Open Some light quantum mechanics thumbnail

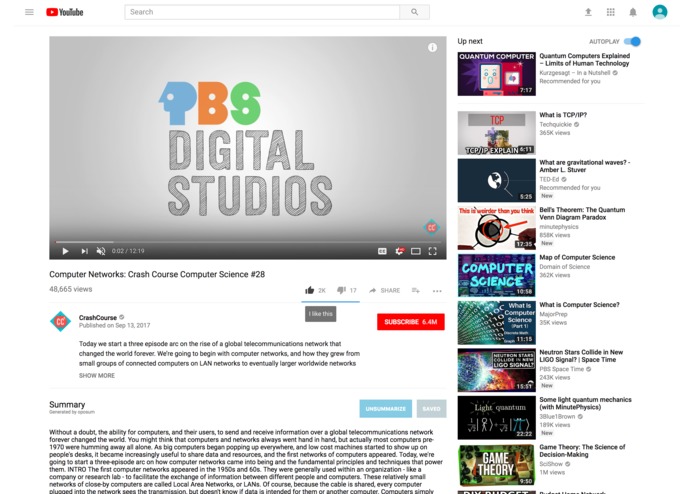click(496, 417)
